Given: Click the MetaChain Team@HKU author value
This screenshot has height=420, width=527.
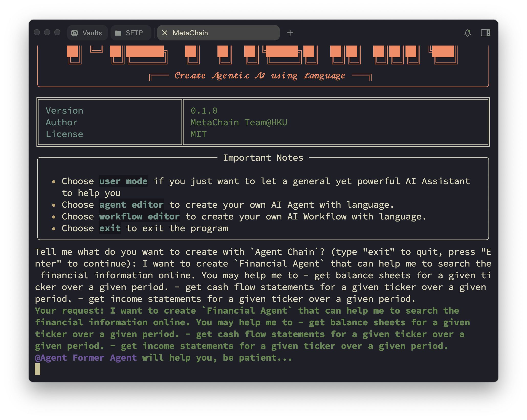Looking at the screenshot, I should (239, 122).
